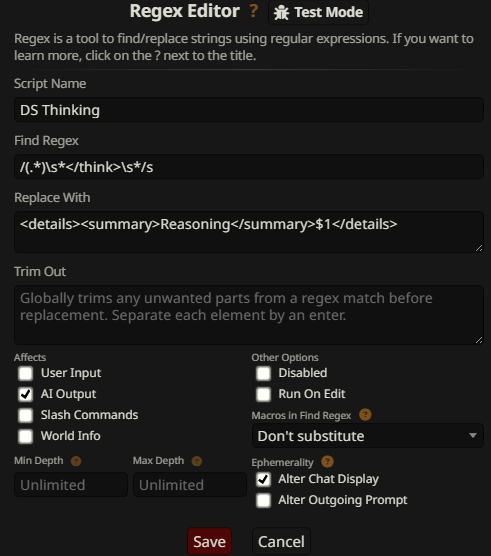491x556 pixels.
Task: Toggle Alter Outgoing Prompt checkbox
Action: (x=263, y=500)
